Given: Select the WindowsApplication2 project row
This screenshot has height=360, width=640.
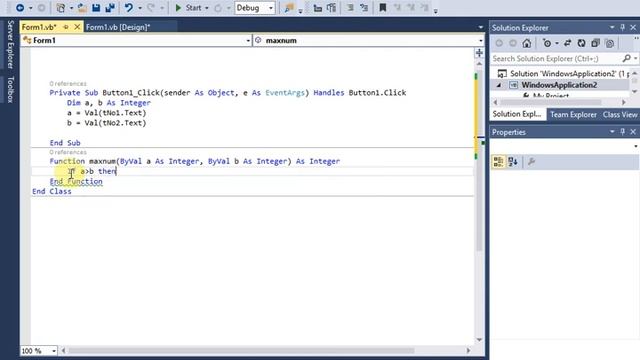Looking at the screenshot, I should 559,85.
